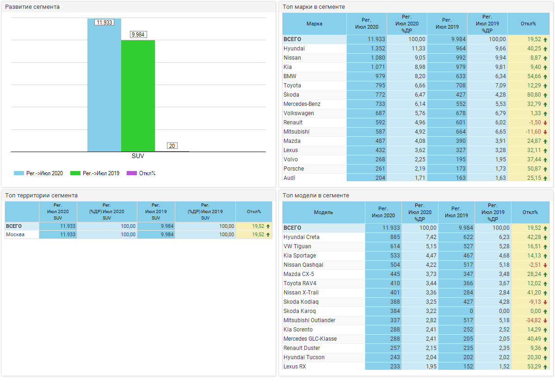Click the Развитие сегмента panel title

(32, 7)
